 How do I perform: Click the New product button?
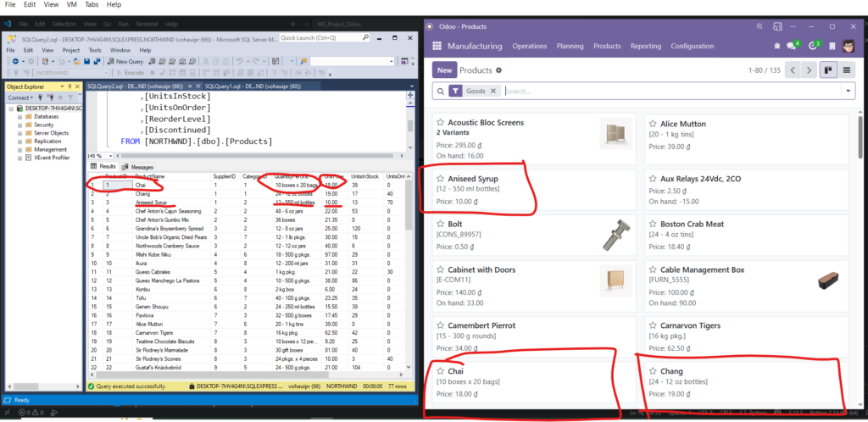444,70
